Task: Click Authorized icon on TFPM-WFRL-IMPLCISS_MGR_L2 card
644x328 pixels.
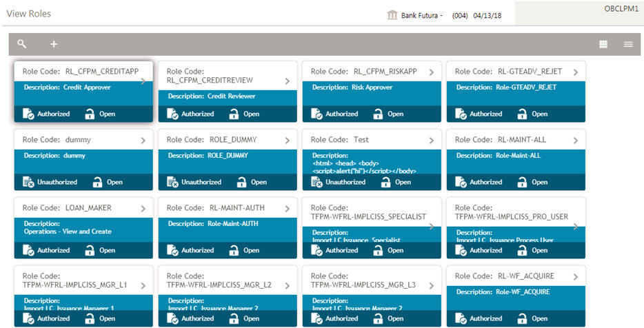Action: click(x=172, y=318)
